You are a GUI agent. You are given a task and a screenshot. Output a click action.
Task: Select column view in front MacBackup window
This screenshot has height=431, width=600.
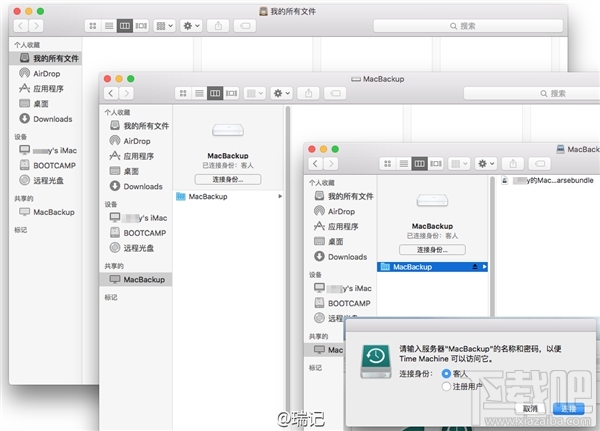(420, 163)
